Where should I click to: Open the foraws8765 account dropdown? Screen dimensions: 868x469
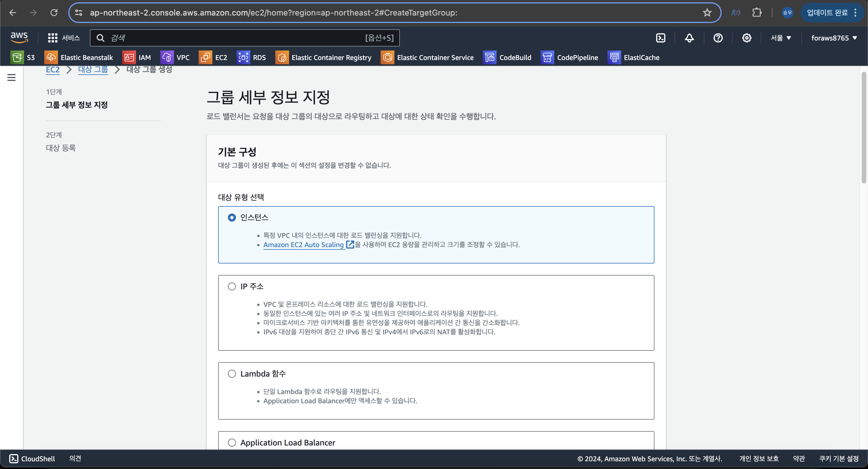[834, 38]
